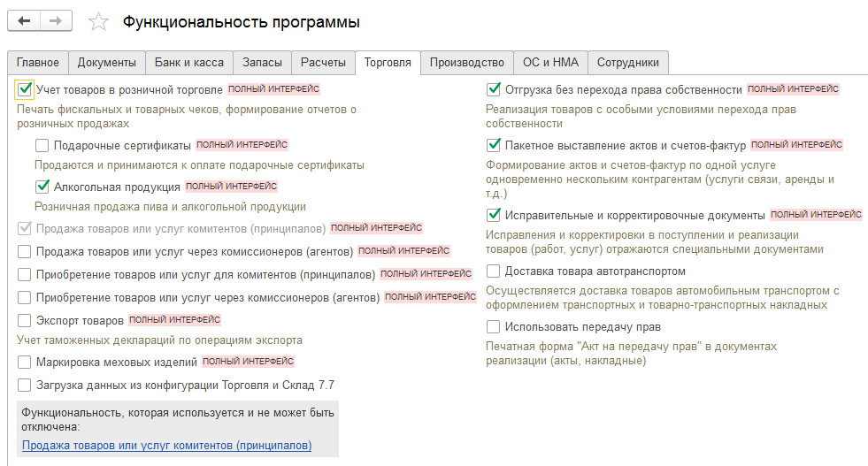The width and height of the screenshot is (868, 466).
Task: Enable Доставка товара автотранспортом checkbox
Action: pyautogui.click(x=494, y=271)
